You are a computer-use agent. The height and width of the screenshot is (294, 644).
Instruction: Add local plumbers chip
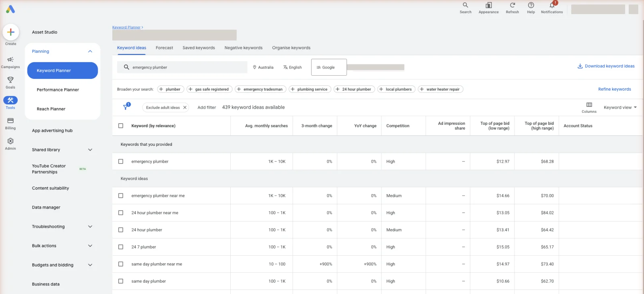point(396,89)
